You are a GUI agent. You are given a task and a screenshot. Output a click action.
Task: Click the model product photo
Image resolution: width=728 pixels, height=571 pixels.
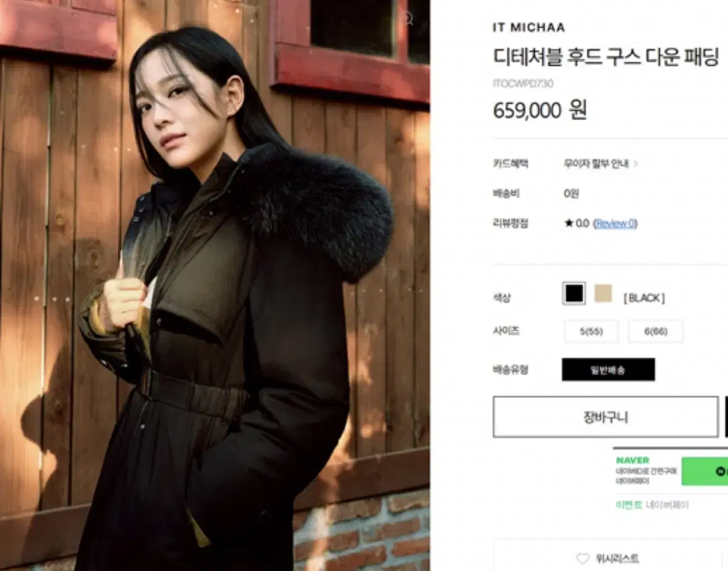(x=215, y=285)
